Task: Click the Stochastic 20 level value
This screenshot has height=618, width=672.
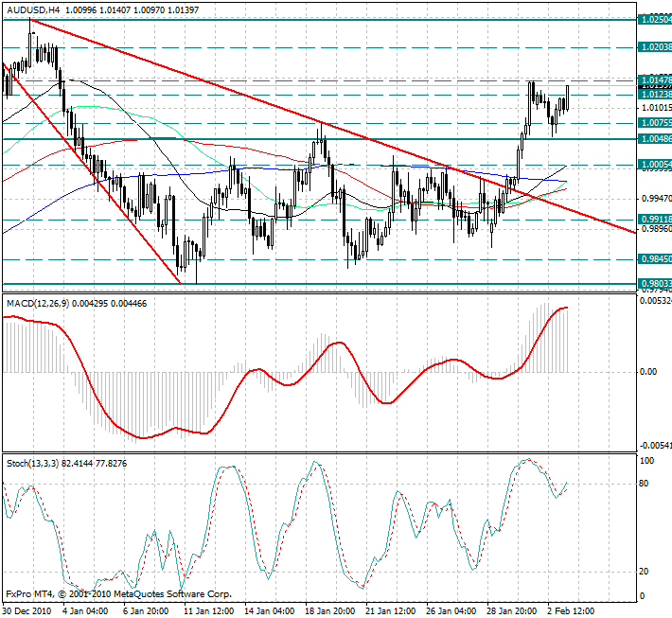Action: click(x=644, y=572)
